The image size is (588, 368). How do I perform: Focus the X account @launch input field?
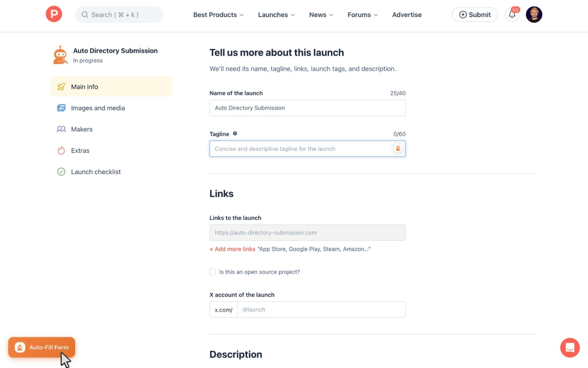(x=321, y=310)
